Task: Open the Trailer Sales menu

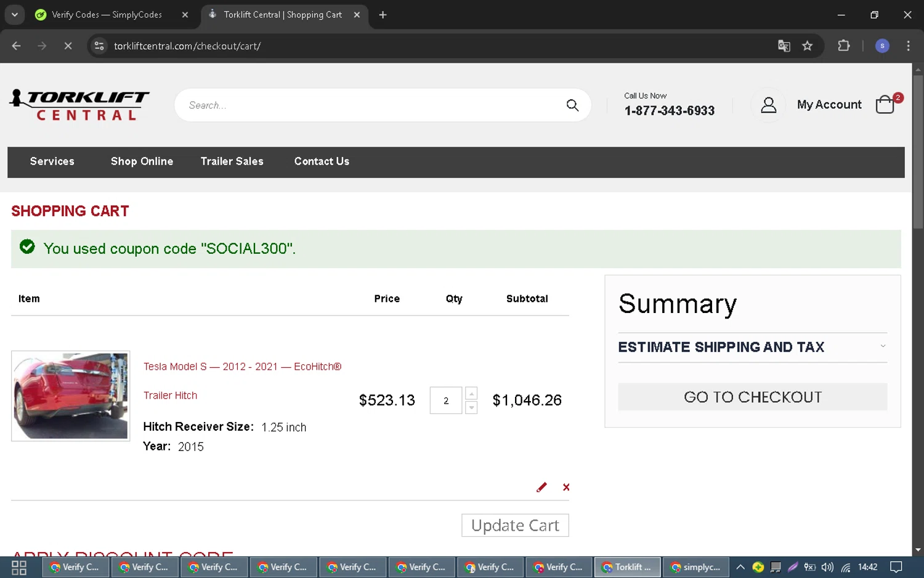Action: (x=232, y=161)
